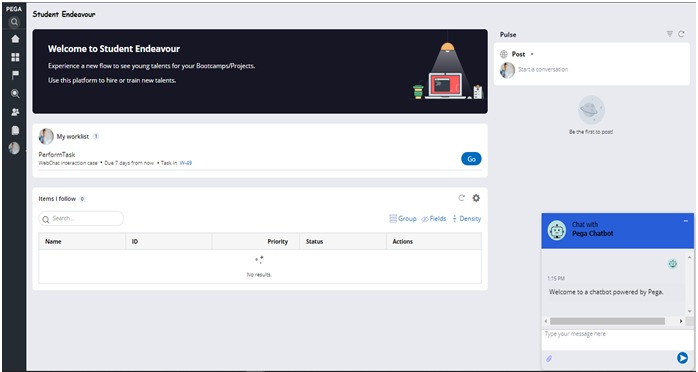
Task: Click the 'No results.' text
Action: (259, 275)
